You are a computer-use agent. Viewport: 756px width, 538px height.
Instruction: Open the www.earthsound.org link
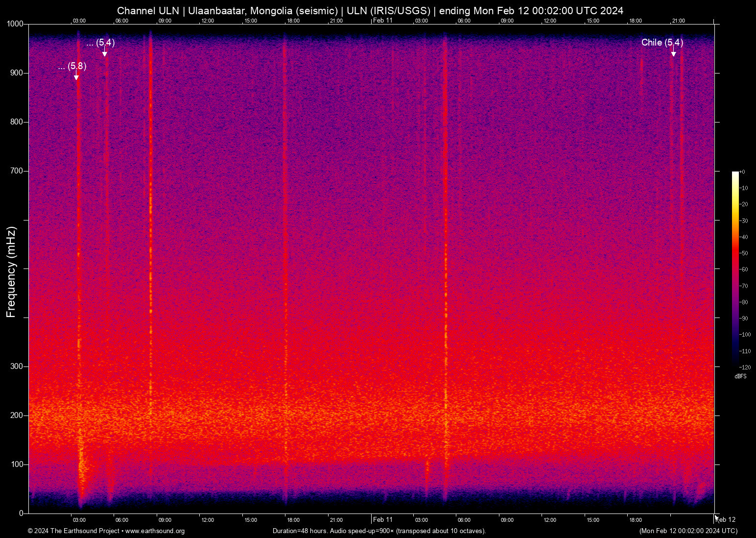[x=154, y=531]
